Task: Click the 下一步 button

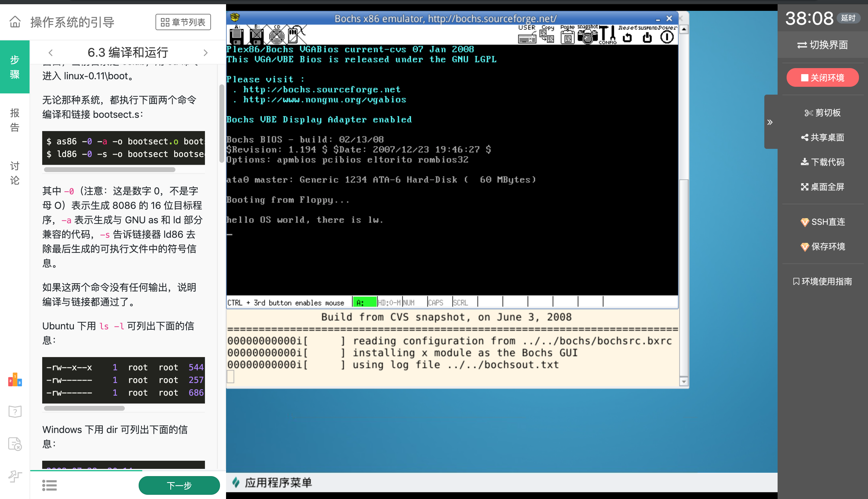Action: pos(179,485)
